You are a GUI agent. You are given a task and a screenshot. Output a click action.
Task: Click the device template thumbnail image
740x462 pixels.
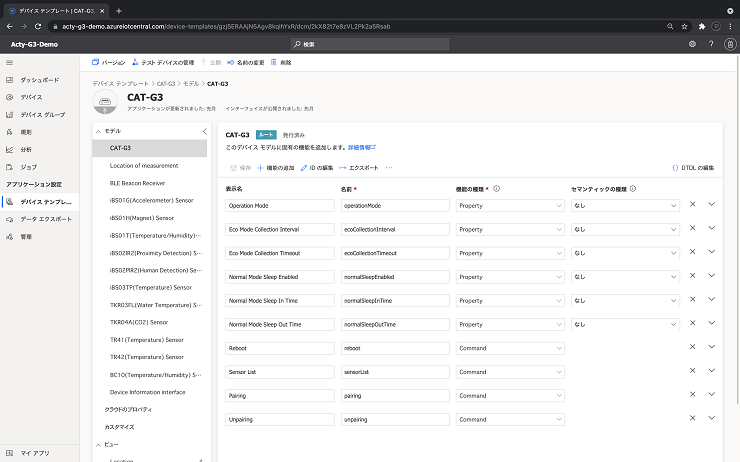[x=105, y=101]
